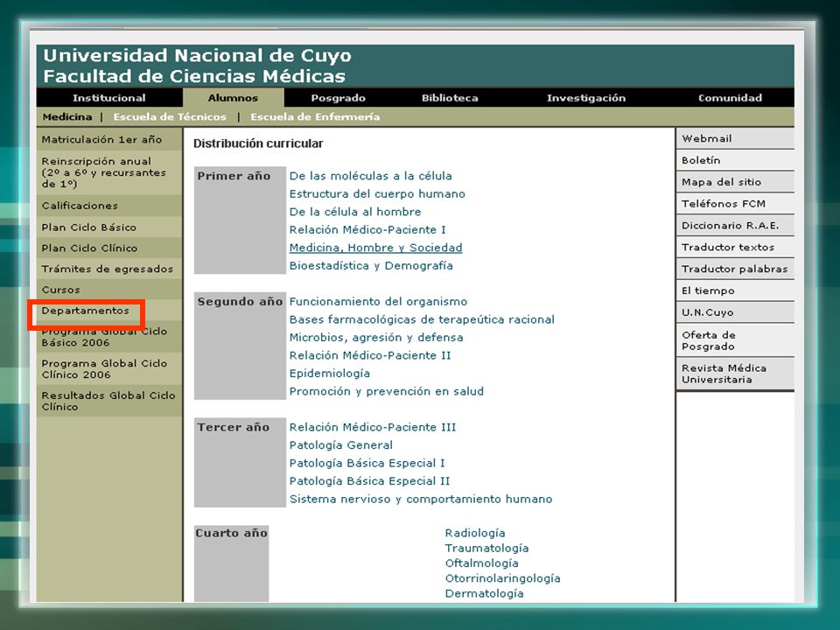Click the Tercer año label
840x630 pixels.
click(x=233, y=428)
